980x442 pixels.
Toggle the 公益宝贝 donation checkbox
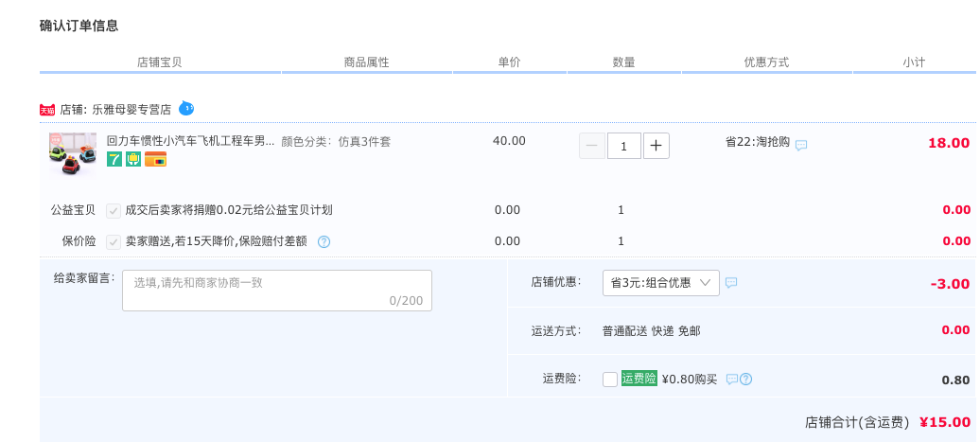coord(114,211)
